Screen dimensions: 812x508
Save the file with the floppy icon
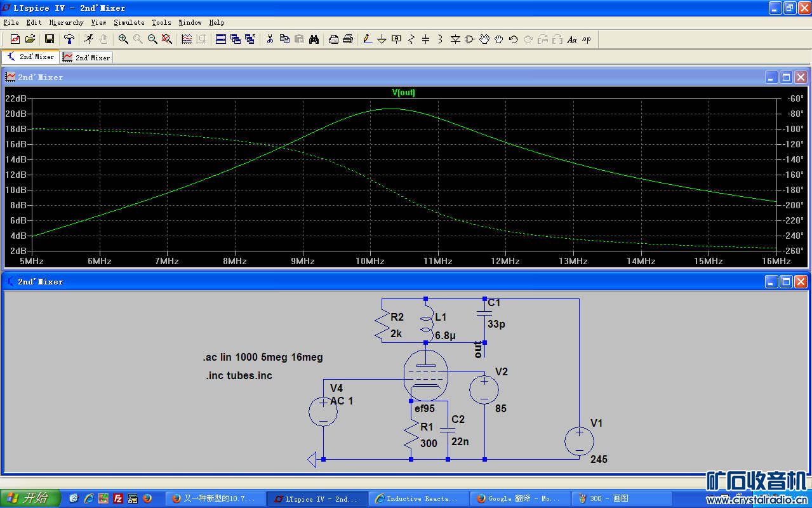pos(49,39)
